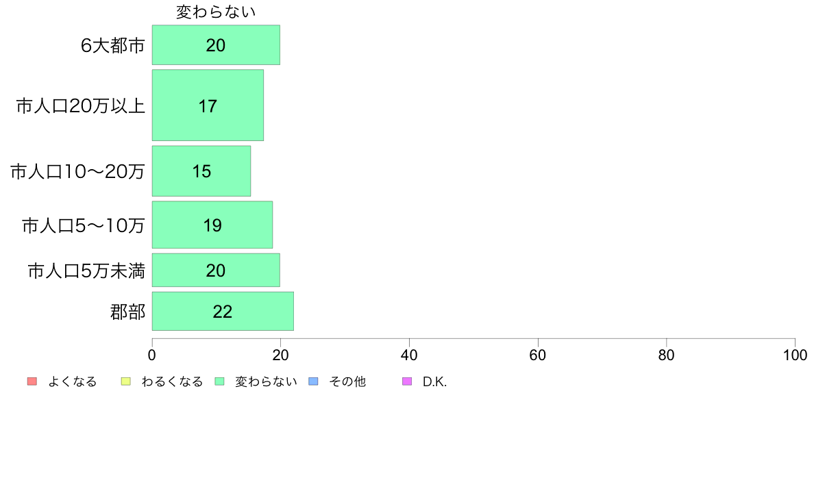
Task: Click the 市人口20万以上 row label
Action: [x=80, y=106]
